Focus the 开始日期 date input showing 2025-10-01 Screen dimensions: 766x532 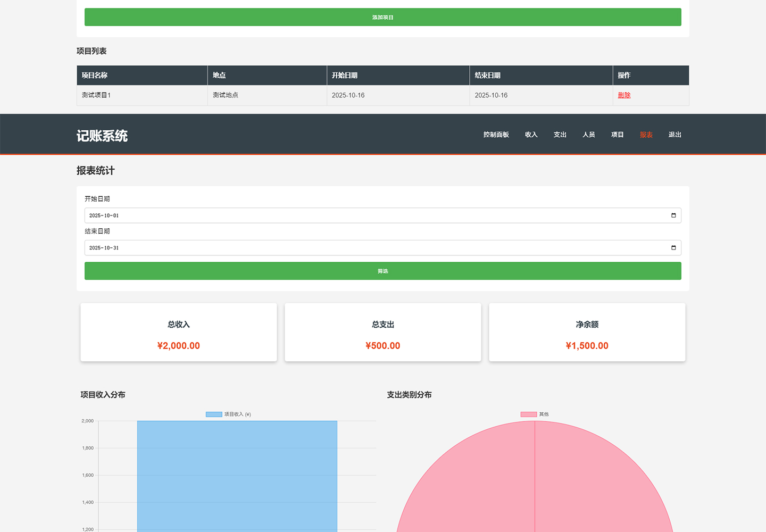click(372, 215)
